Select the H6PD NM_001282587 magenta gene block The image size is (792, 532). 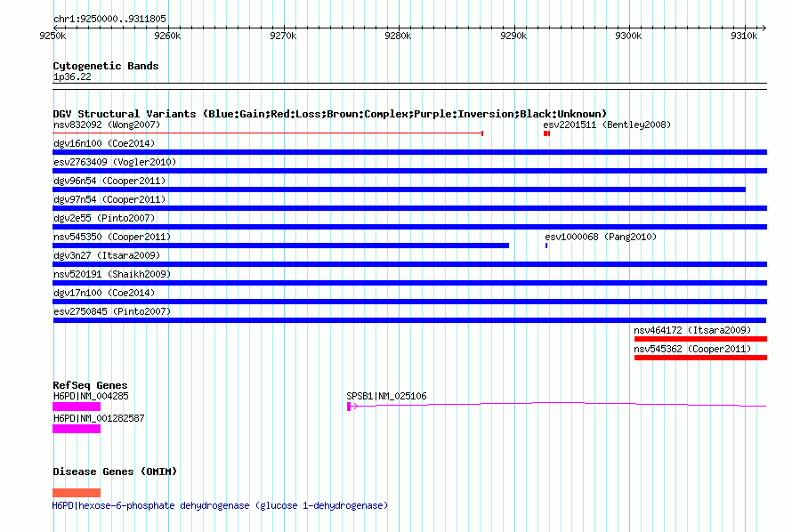click(77, 428)
